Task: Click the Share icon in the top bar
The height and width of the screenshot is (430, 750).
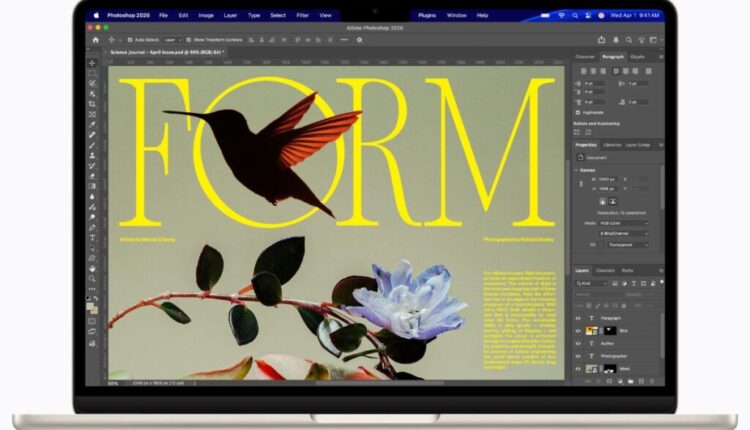Action: coord(601,40)
